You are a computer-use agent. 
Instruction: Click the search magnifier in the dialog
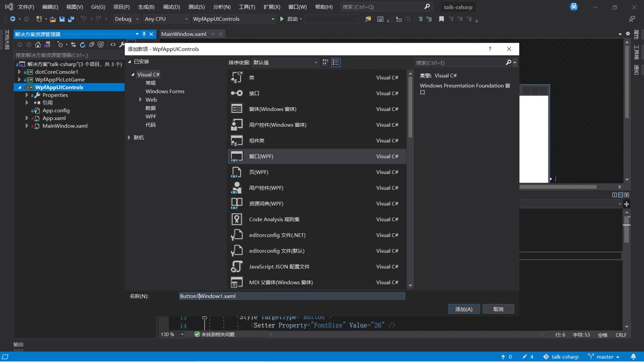[x=508, y=62]
